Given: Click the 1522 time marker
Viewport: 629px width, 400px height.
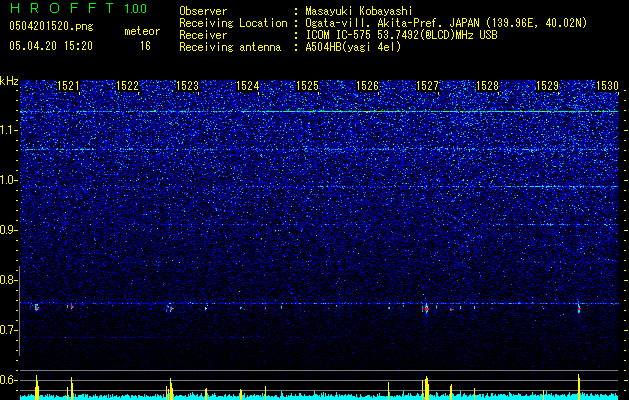Looking at the screenshot, I should pos(128,85).
